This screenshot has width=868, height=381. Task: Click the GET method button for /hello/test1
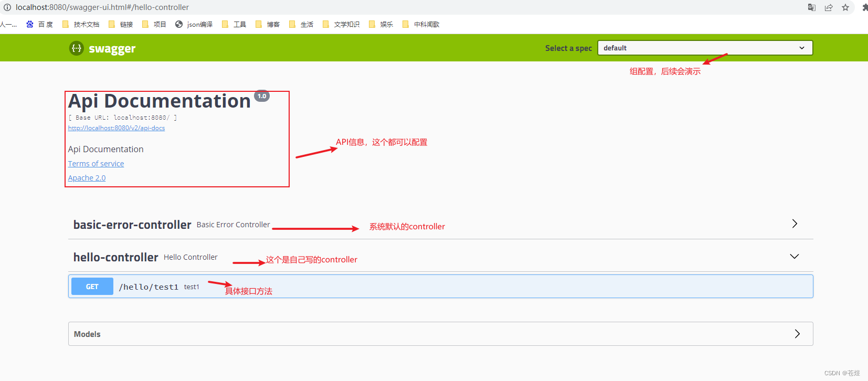[92, 287]
